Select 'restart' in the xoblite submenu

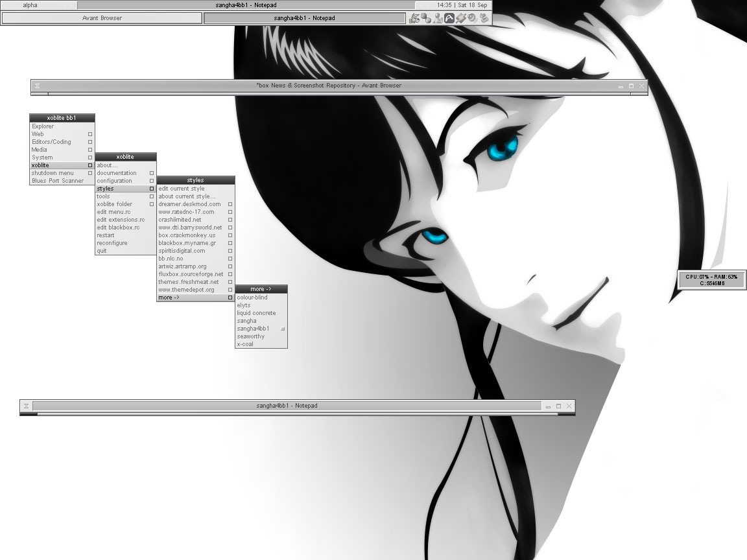(x=126, y=235)
